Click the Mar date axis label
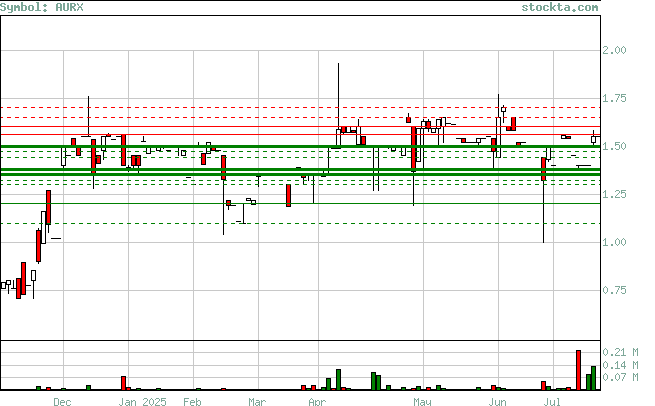This screenshot has width=655, height=406. tap(257, 402)
